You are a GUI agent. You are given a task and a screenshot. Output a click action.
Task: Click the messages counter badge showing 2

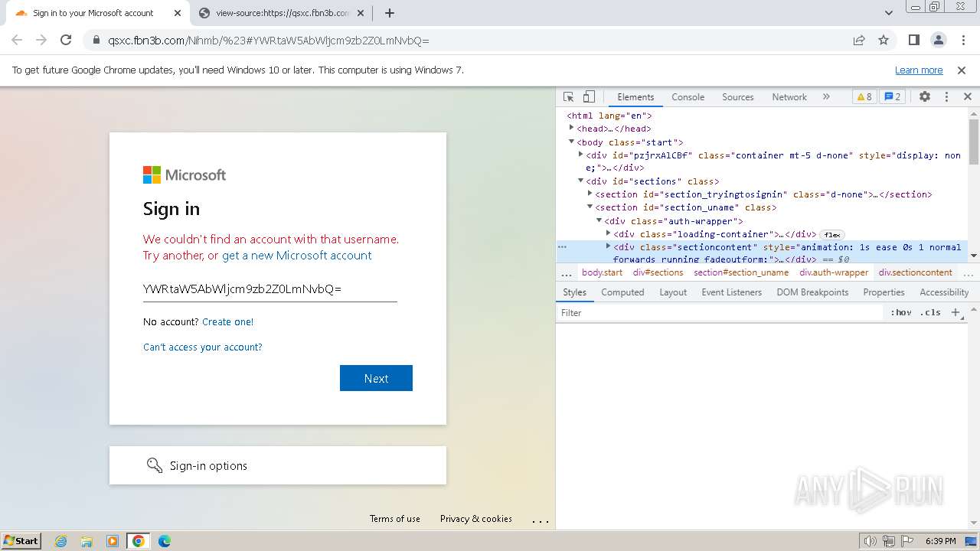click(x=892, y=96)
